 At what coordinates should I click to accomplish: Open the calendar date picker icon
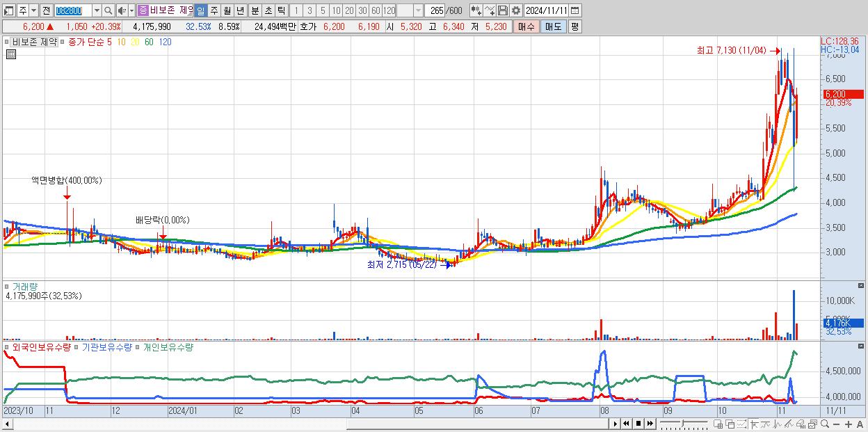(576, 10)
